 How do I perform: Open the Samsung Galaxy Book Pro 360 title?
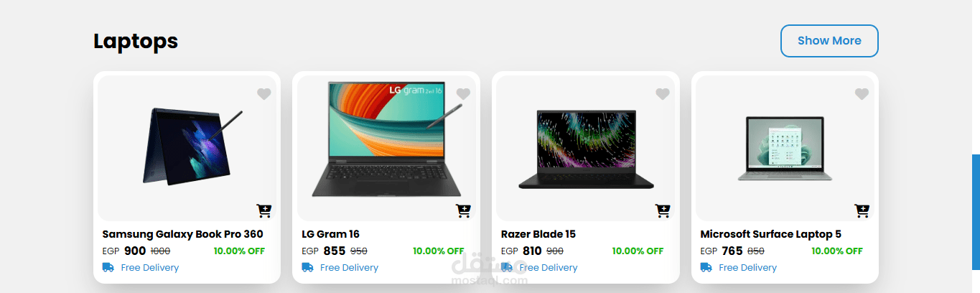pos(182,234)
